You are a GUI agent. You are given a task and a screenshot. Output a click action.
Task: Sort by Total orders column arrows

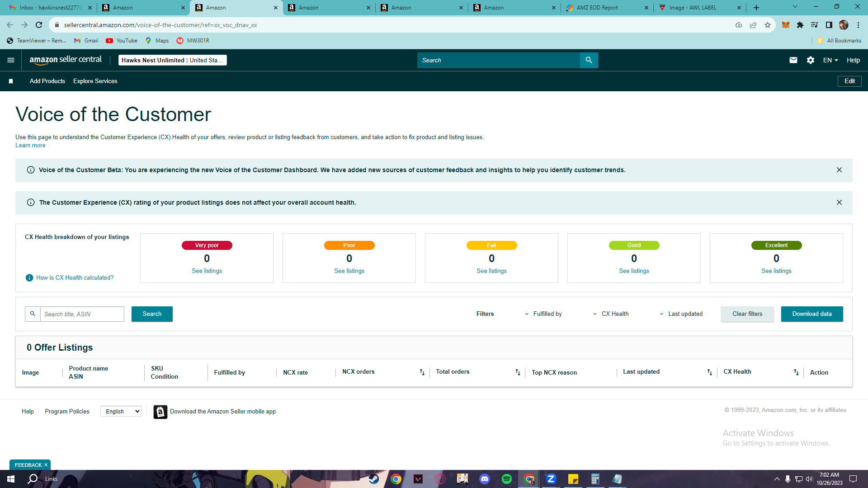pos(518,372)
